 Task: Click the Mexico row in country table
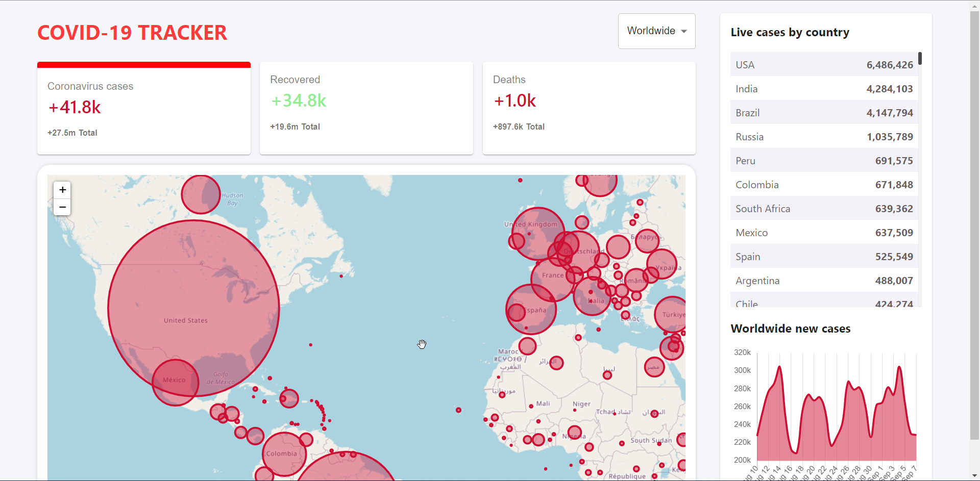824,232
